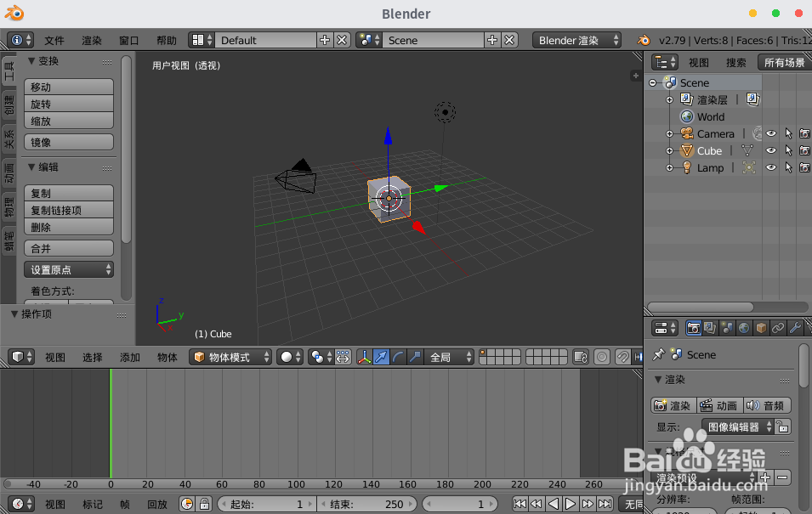Expand the 渲染层 tree item
812x514 pixels.
[670, 100]
